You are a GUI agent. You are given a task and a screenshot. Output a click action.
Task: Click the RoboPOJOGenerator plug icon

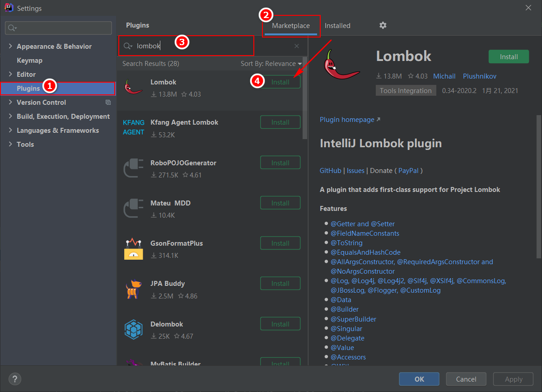pyautogui.click(x=133, y=168)
